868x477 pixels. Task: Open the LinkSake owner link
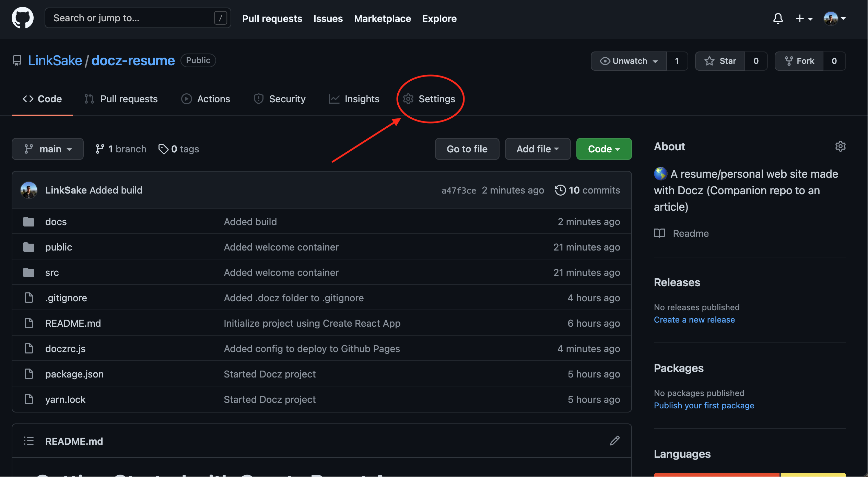(55, 60)
